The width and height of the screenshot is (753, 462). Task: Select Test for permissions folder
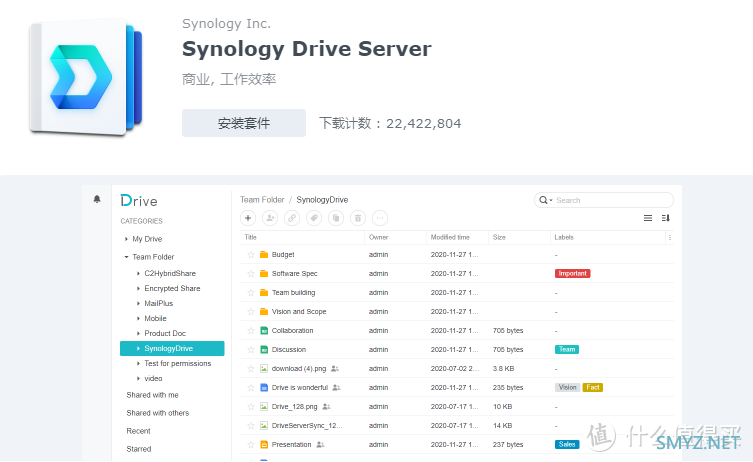coord(178,364)
